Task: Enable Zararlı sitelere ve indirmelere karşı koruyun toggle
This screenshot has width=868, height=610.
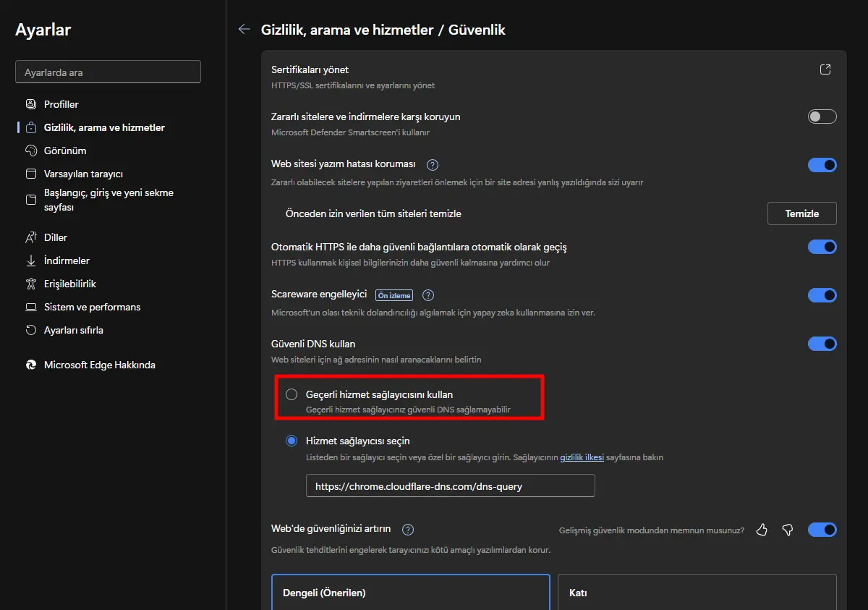Action: (822, 117)
